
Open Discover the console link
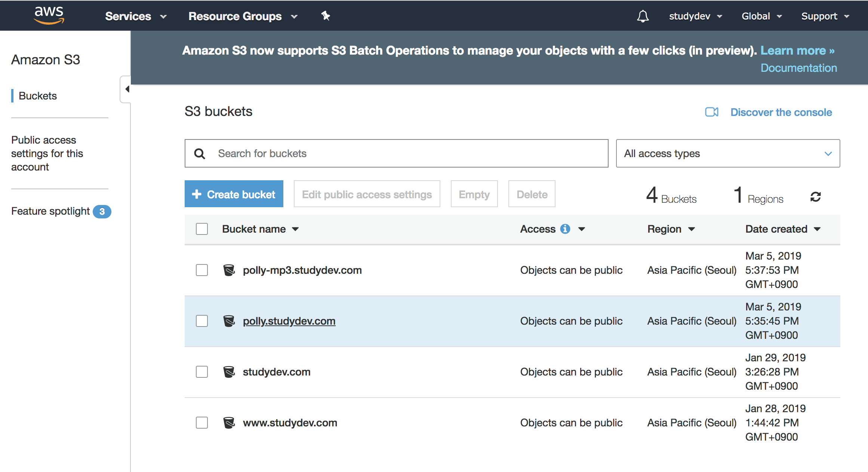click(x=781, y=112)
